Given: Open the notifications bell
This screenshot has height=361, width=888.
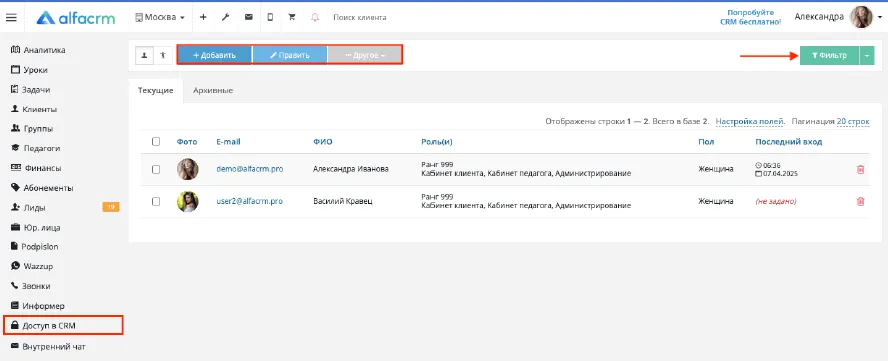Looking at the screenshot, I should click(x=315, y=18).
